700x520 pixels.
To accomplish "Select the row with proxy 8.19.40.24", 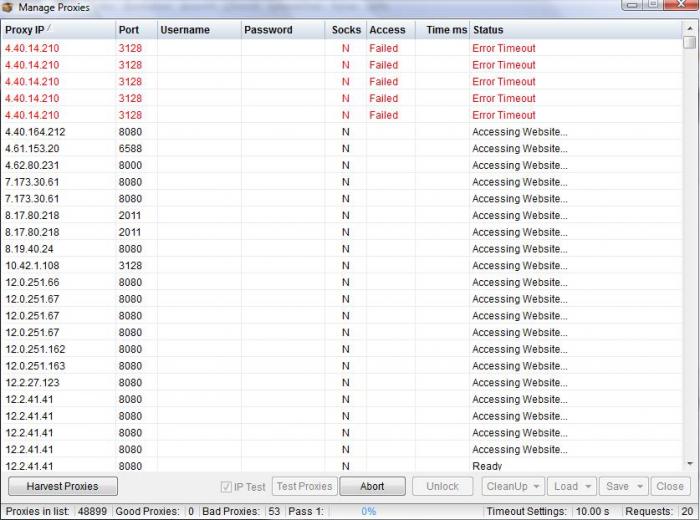I will [x=342, y=249].
